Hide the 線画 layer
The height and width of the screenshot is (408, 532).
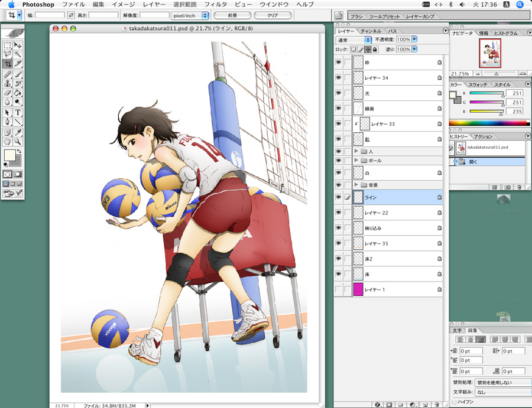pos(338,109)
